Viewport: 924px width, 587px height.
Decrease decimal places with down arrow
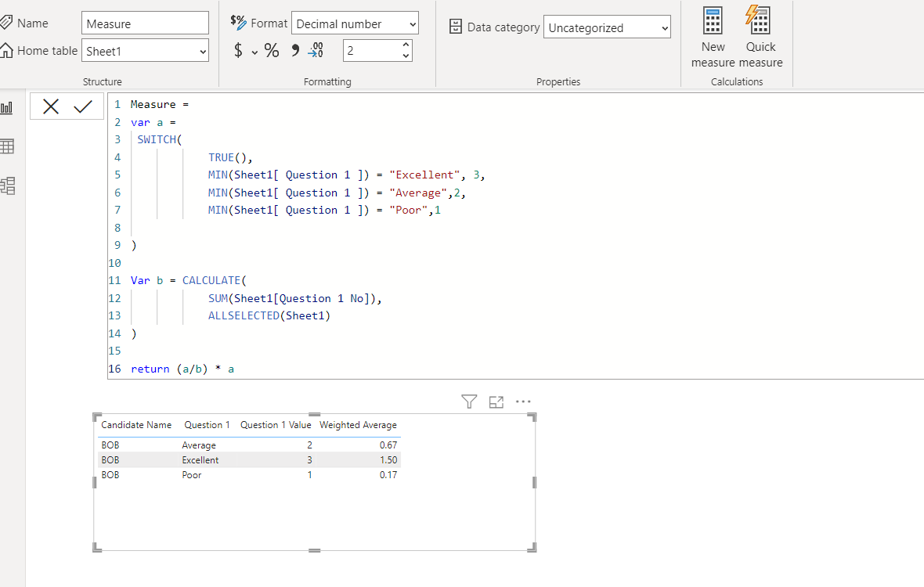[406, 56]
